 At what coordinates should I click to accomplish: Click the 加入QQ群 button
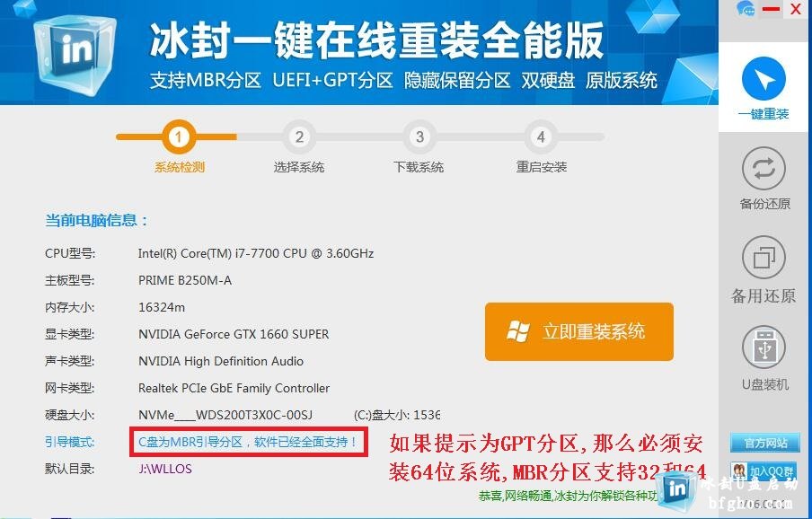(x=765, y=471)
